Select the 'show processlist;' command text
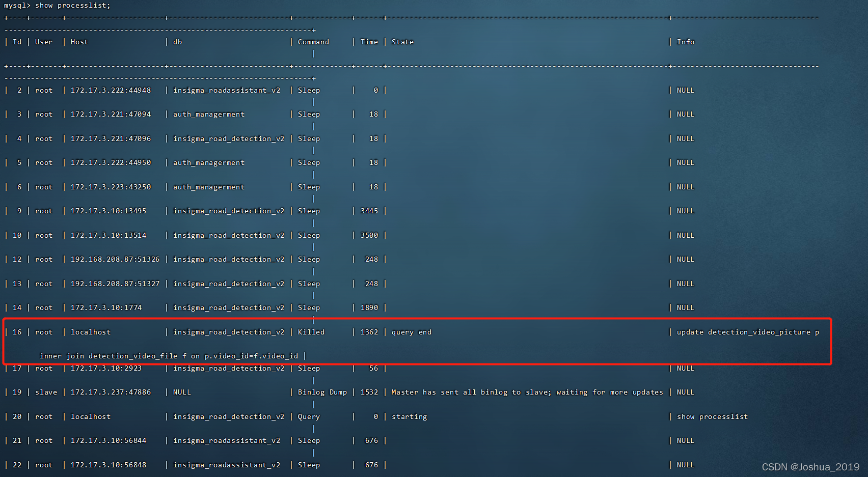The width and height of the screenshot is (868, 477). click(x=72, y=6)
